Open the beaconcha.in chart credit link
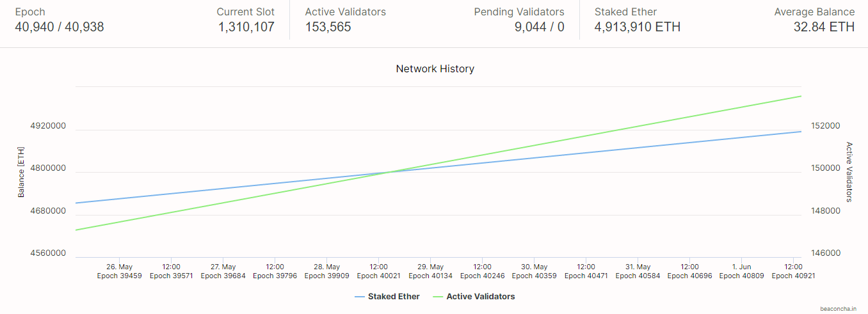This screenshot has width=868, height=314. click(839, 308)
